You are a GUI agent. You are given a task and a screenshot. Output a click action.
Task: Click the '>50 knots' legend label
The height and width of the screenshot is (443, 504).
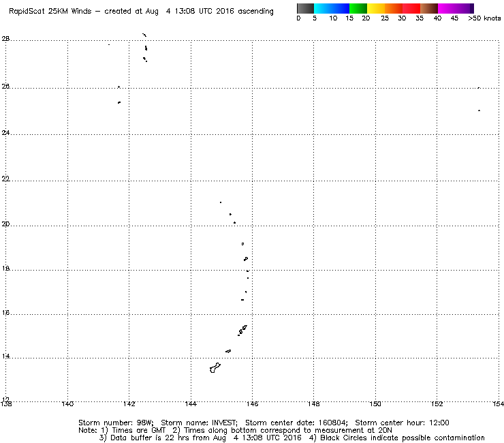pos(484,18)
